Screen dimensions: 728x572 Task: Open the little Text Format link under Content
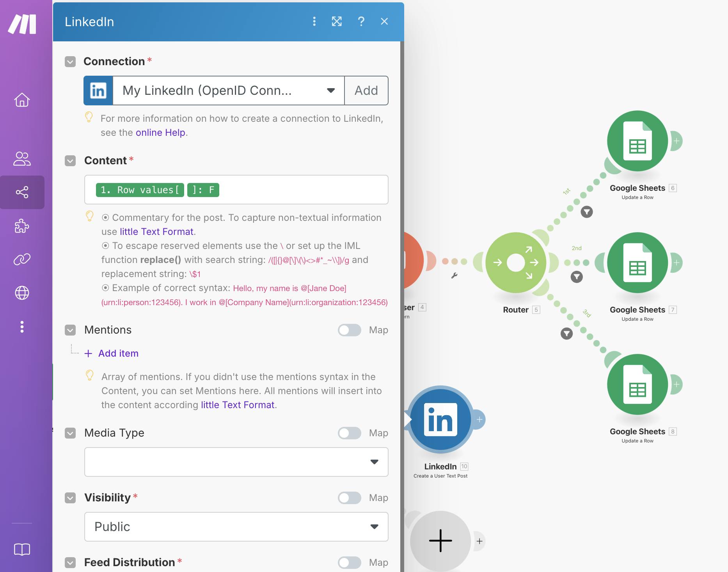(156, 232)
